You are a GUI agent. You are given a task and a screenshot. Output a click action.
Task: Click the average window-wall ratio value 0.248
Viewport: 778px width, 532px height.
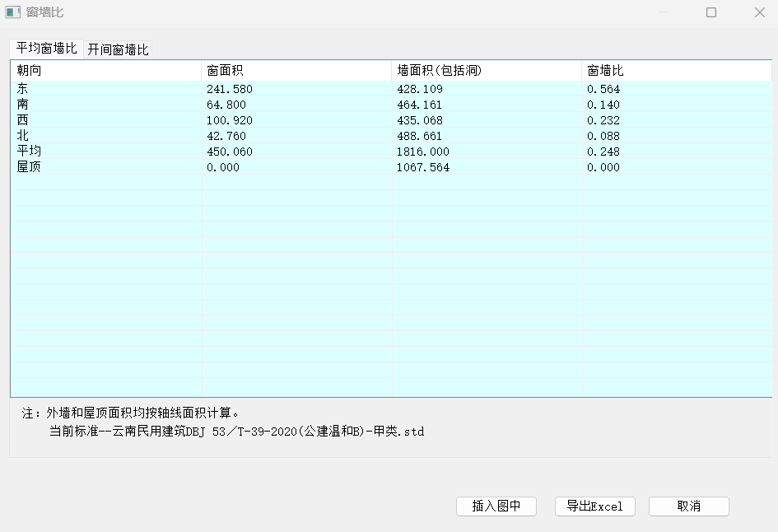point(603,152)
